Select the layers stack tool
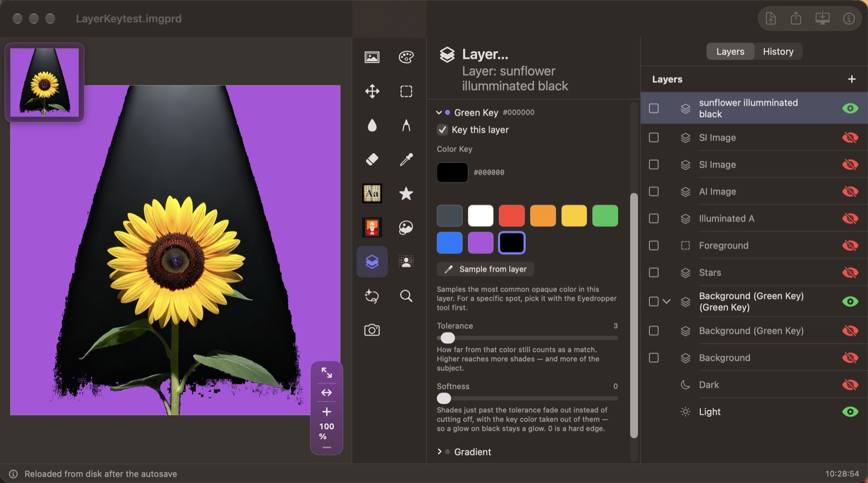 [x=372, y=262]
